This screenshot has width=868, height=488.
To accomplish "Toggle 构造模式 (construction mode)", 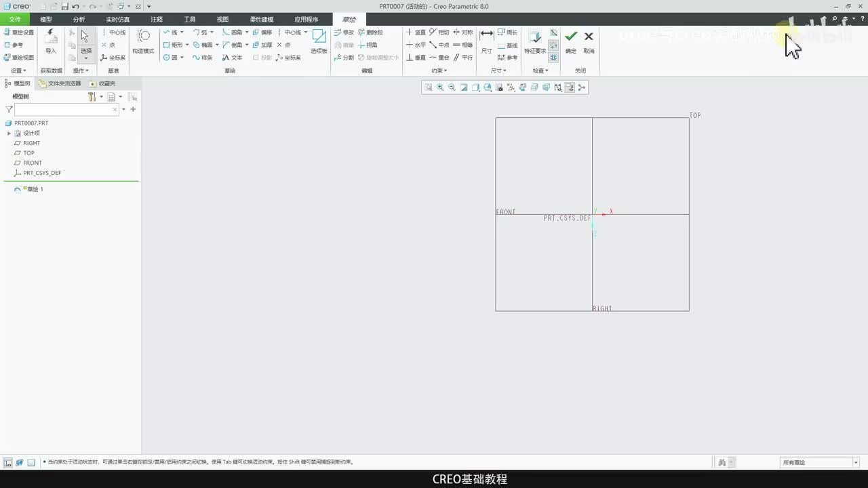I will (143, 41).
